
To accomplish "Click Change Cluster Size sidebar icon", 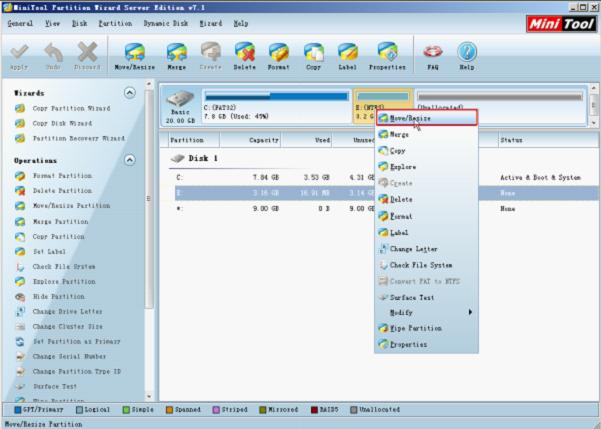I will click(20, 327).
